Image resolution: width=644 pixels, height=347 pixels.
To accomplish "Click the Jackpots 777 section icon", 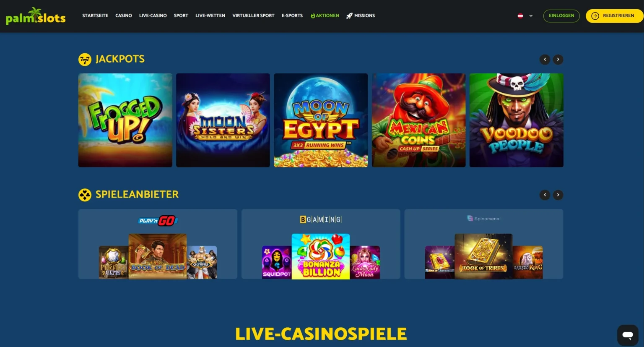I will pos(85,60).
